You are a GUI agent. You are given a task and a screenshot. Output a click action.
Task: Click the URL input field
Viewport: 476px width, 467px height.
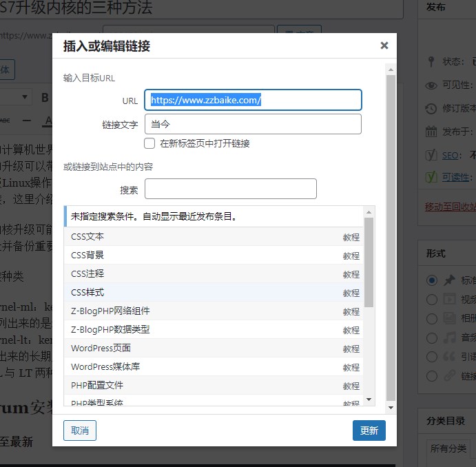pos(253,100)
